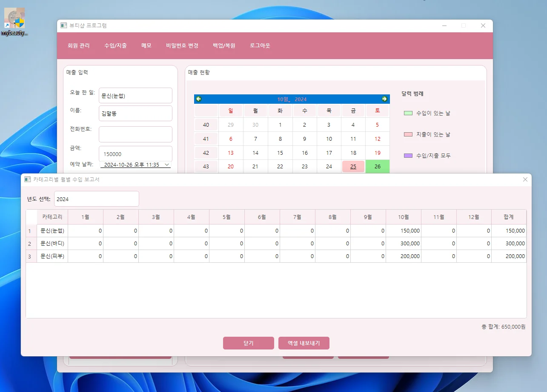Expand the 예약 날짜 date picker dropdown
Viewport: 547px width, 392px height.
coord(166,165)
